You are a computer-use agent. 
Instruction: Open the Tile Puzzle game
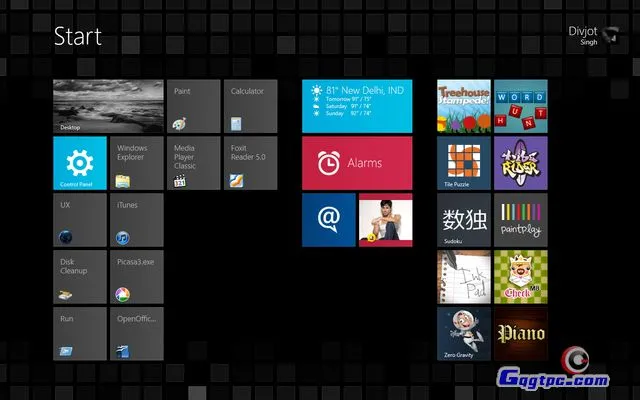tap(463, 163)
